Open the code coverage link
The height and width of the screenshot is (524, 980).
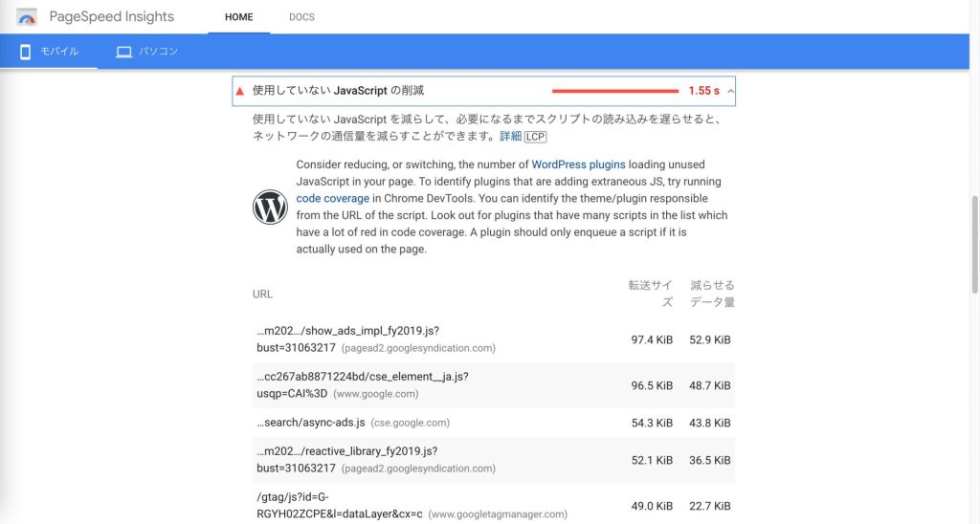pyautogui.click(x=332, y=198)
